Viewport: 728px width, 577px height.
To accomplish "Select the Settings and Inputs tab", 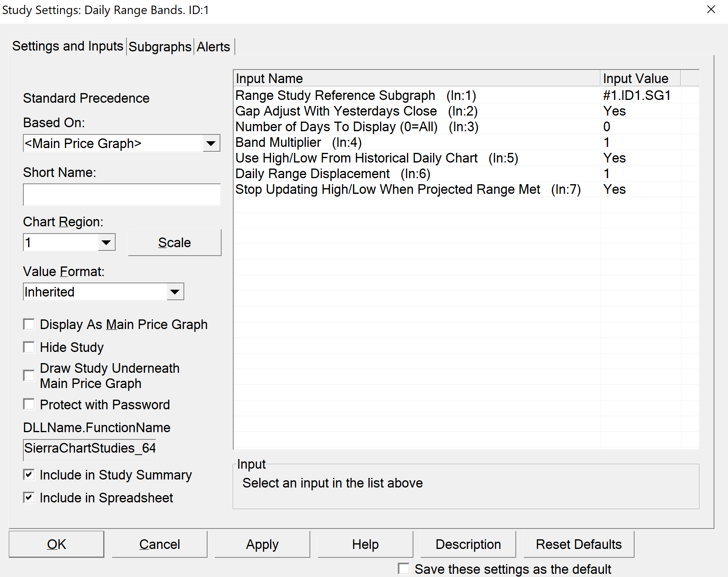I will 67,46.
